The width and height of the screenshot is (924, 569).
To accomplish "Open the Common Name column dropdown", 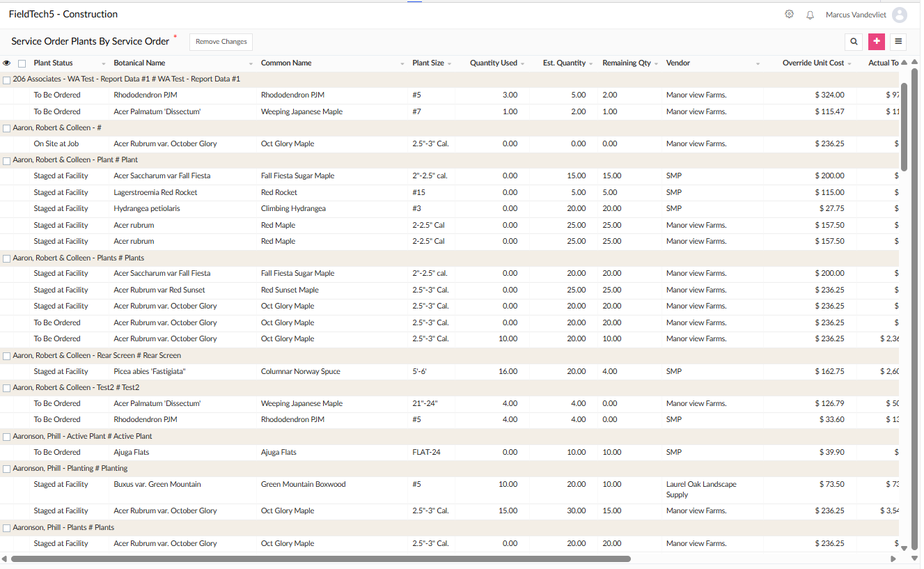I will (402, 64).
